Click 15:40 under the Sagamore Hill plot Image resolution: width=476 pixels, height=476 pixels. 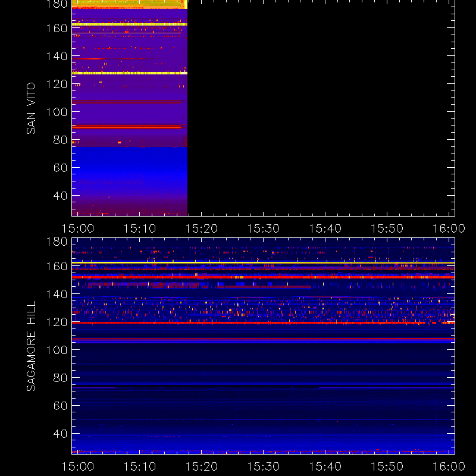[x=325, y=466]
